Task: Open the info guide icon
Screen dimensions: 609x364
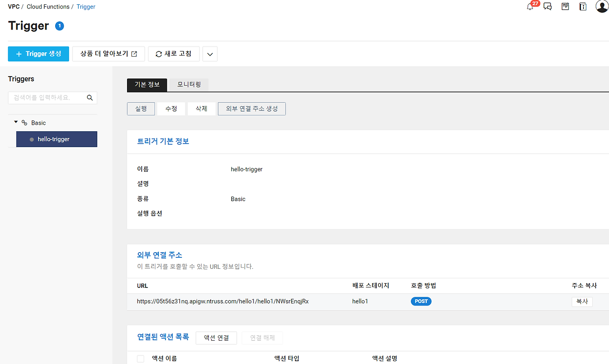Action: point(583,6)
